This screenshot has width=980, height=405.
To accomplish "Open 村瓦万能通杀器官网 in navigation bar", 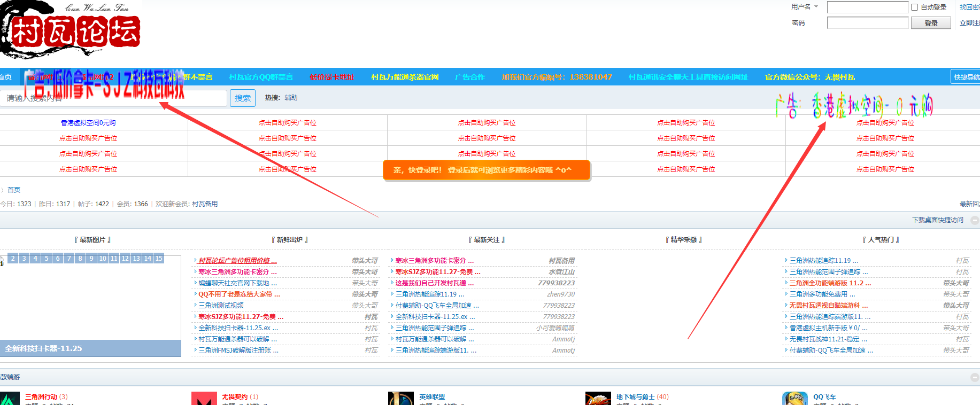I will pyautogui.click(x=405, y=77).
